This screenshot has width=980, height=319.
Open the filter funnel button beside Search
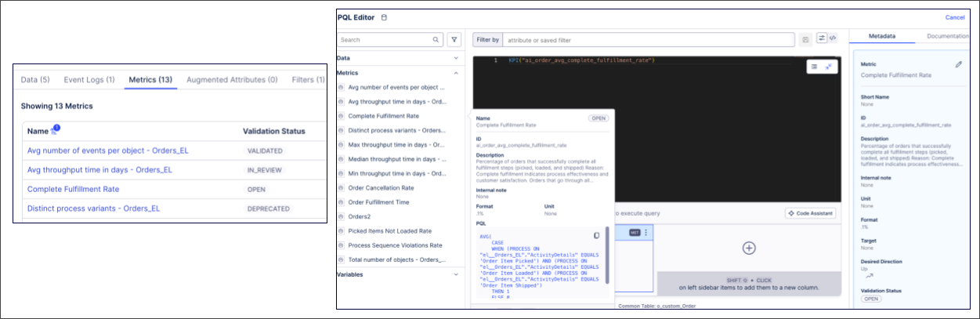[454, 39]
